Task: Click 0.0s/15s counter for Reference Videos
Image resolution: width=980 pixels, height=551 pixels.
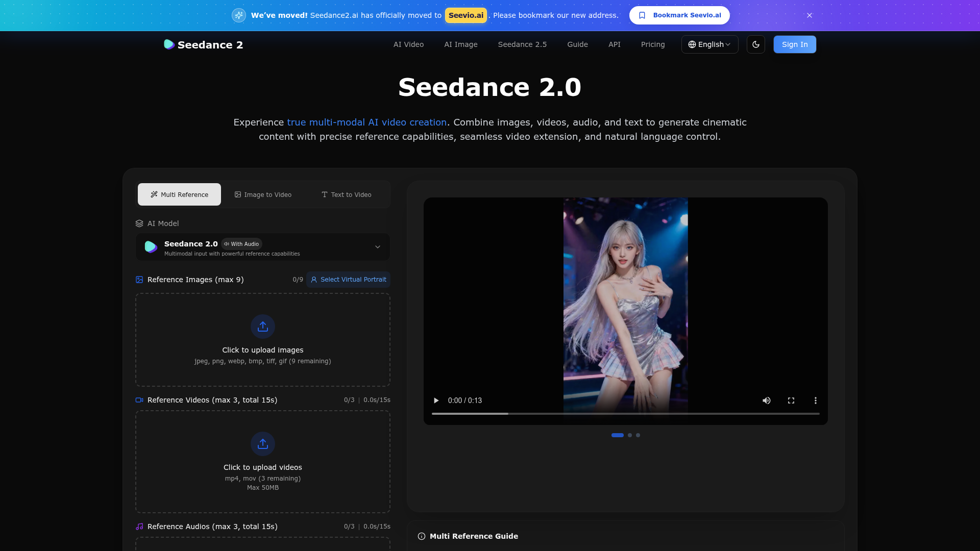Action: (377, 400)
